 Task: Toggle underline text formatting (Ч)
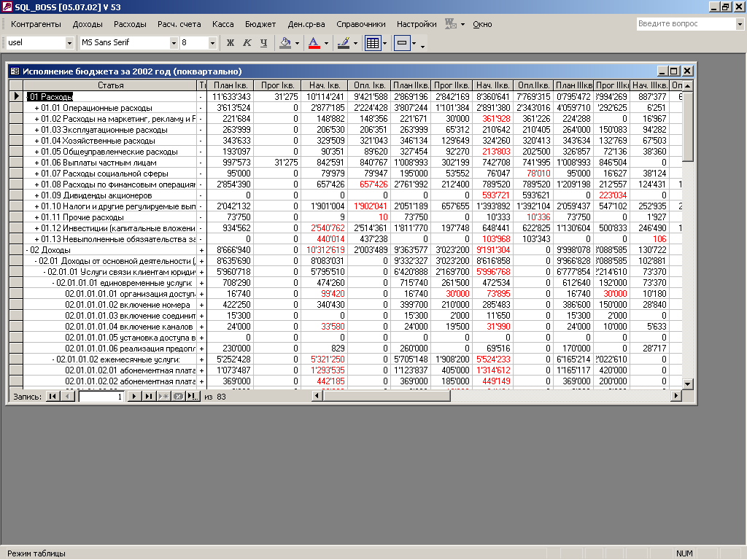(263, 43)
